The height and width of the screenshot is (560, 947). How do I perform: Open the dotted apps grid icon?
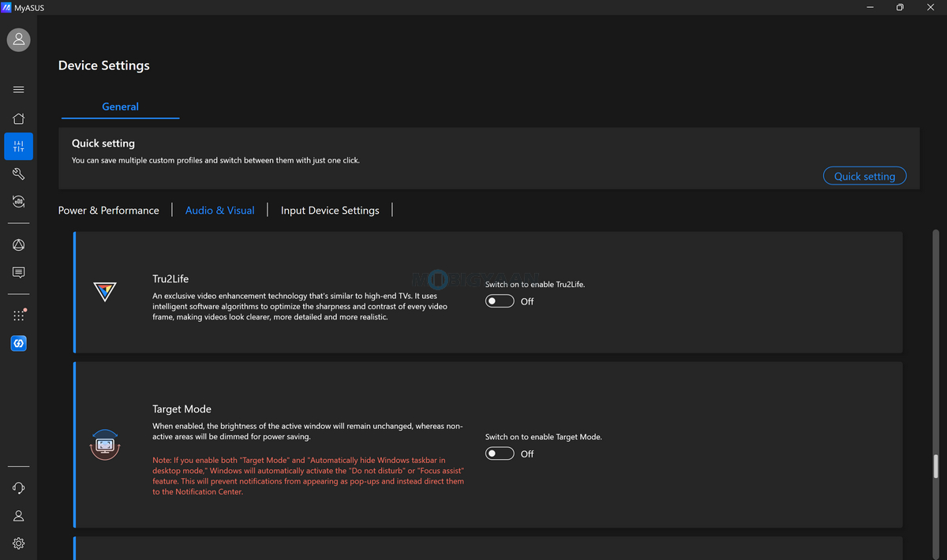[19, 315]
